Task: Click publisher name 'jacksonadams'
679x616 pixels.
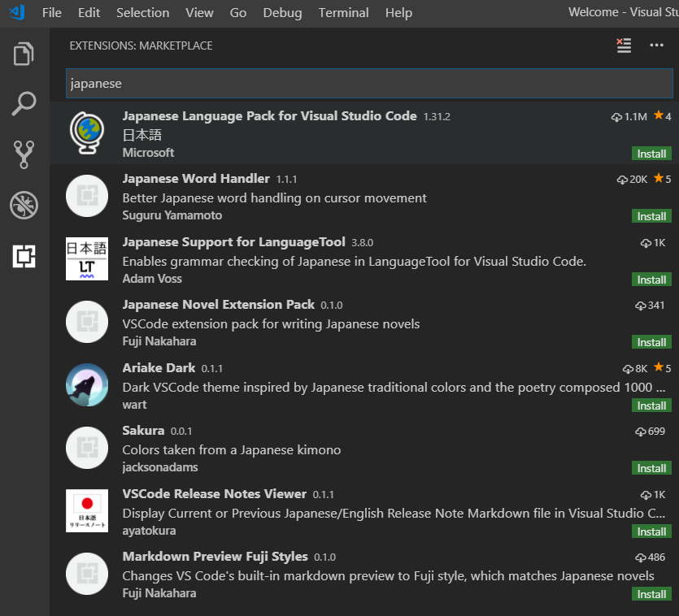Action: (x=160, y=467)
